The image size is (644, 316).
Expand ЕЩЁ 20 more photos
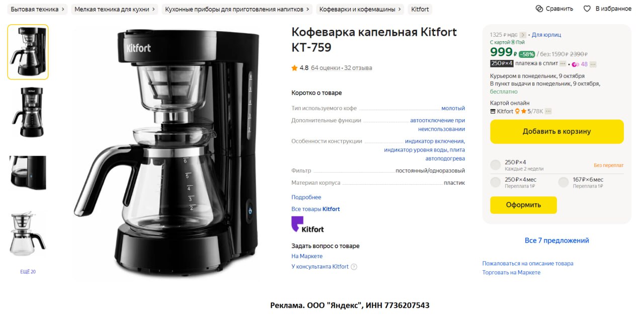[x=28, y=272]
